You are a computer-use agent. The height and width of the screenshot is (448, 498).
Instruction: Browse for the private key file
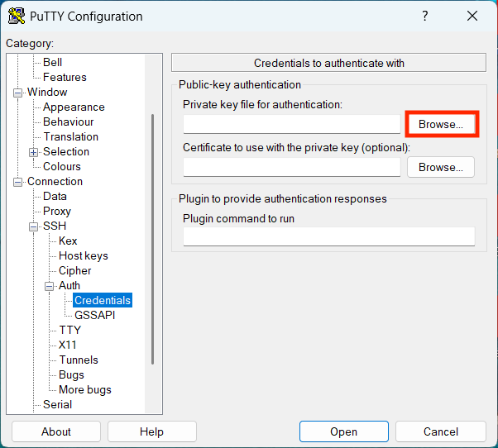coord(441,124)
